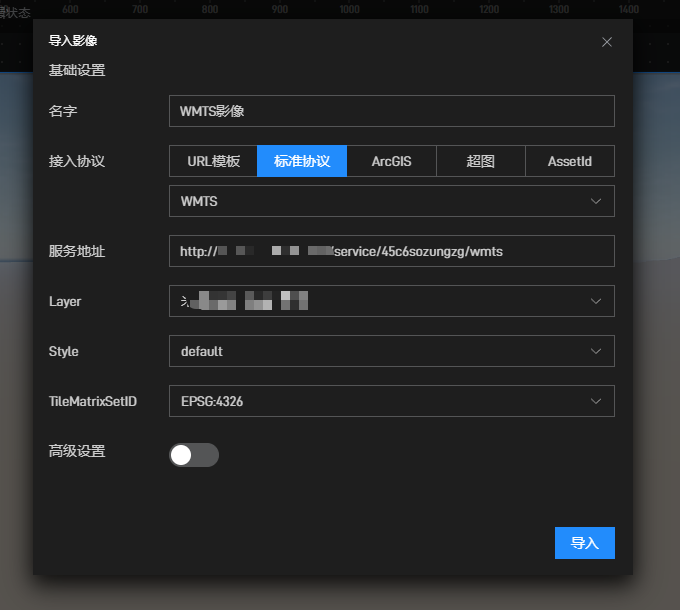Click the chevron arrow in the TileMatrixSetID field
Screen dimensions: 680x610
(597, 401)
